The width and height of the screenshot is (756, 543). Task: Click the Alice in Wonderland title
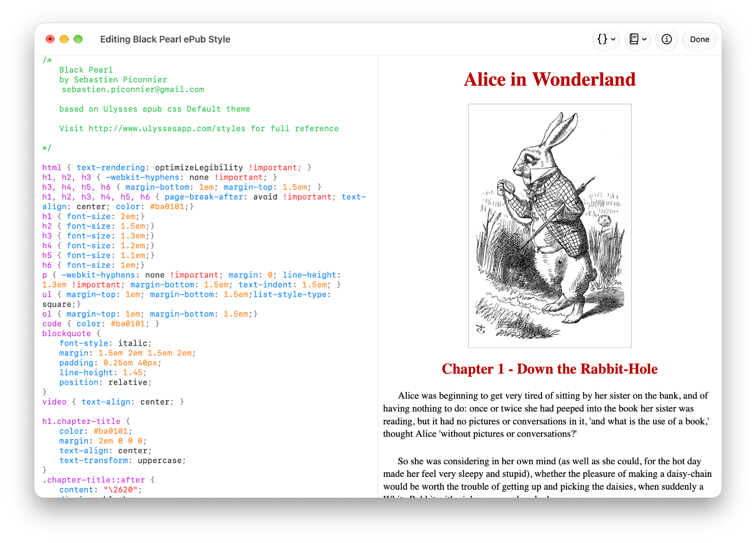point(550,79)
